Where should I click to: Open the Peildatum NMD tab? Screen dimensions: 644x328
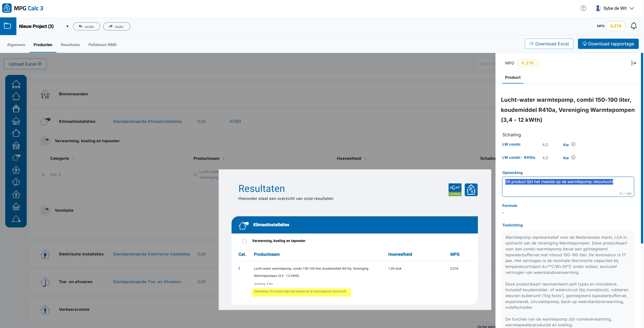[x=103, y=45]
